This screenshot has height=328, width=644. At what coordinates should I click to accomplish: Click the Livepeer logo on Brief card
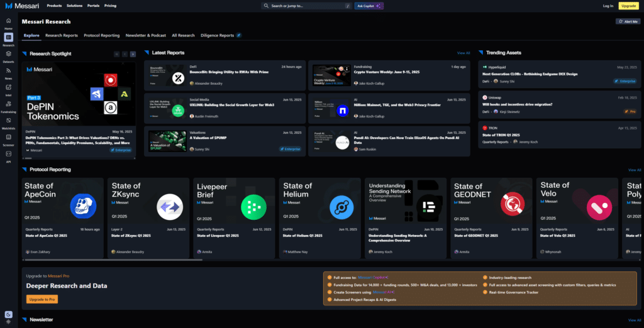[x=254, y=207]
